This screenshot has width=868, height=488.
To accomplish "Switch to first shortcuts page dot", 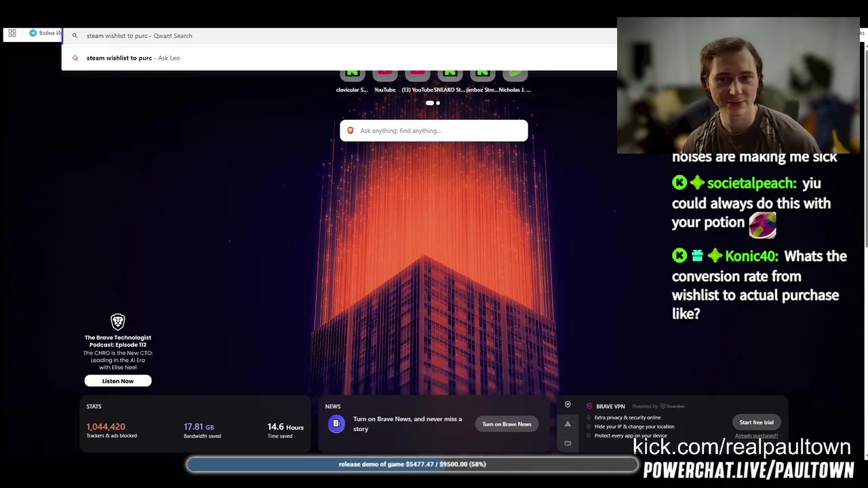I will click(x=429, y=103).
